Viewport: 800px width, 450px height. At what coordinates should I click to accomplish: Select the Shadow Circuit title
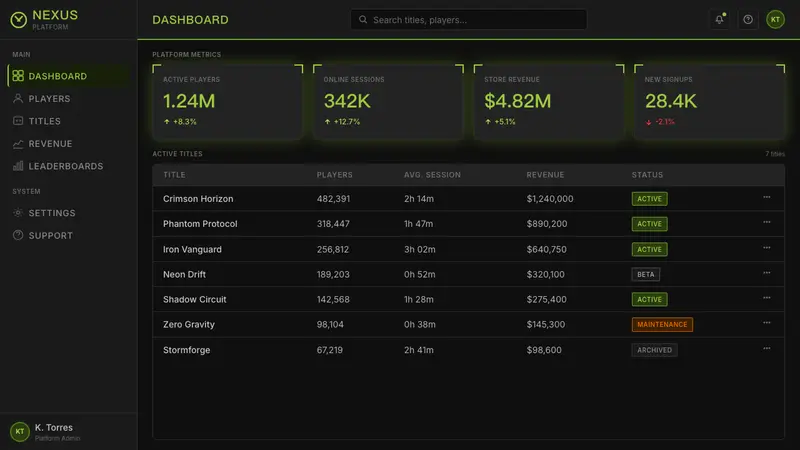(x=194, y=299)
